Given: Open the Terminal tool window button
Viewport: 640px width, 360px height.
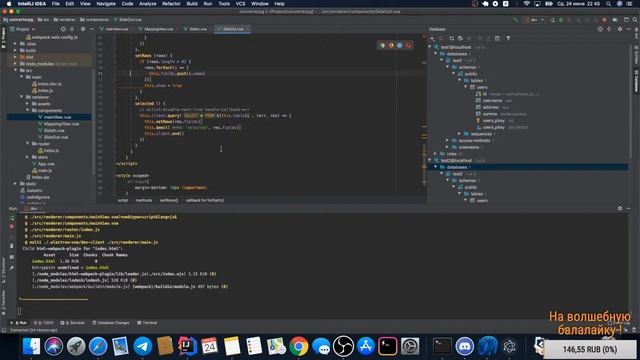Looking at the screenshot, I should [x=147, y=322].
